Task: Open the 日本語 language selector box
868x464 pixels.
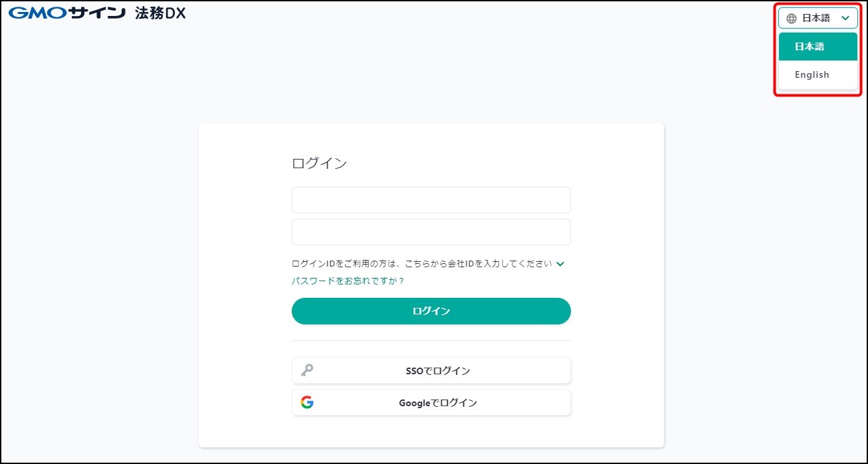Action: pos(817,19)
